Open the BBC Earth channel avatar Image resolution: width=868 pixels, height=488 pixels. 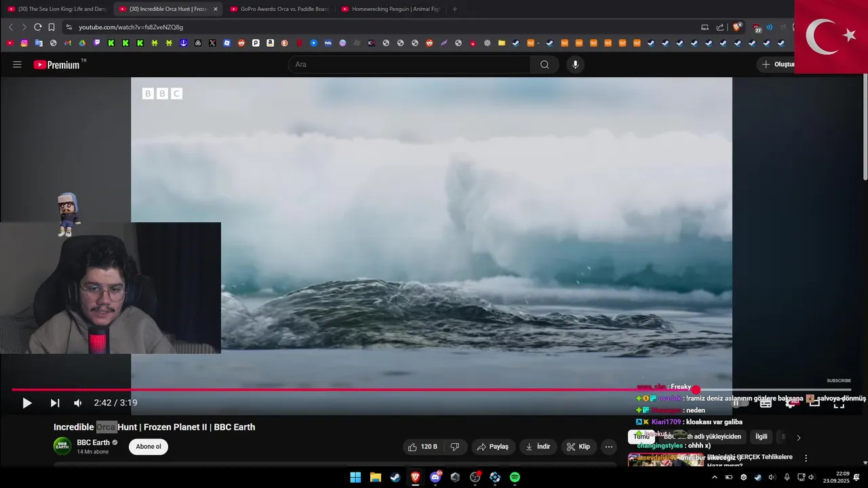pyautogui.click(x=62, y=446)
